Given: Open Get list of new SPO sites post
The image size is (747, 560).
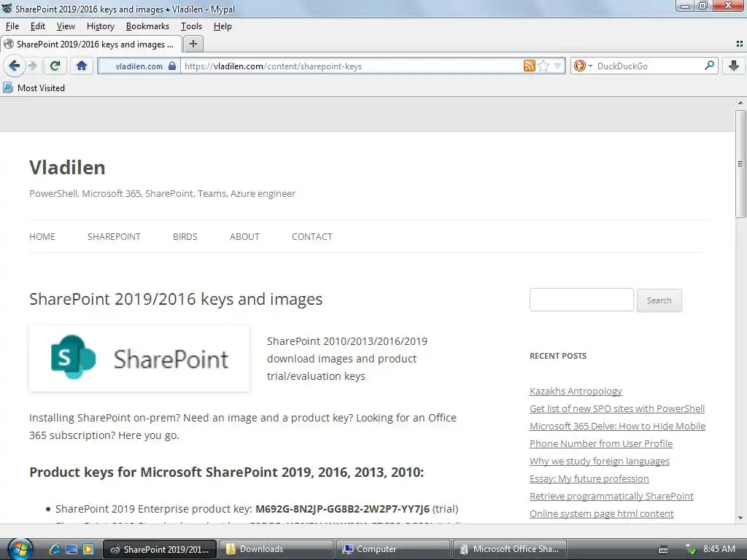Looking at the screenshot, I should click(617, 408).
